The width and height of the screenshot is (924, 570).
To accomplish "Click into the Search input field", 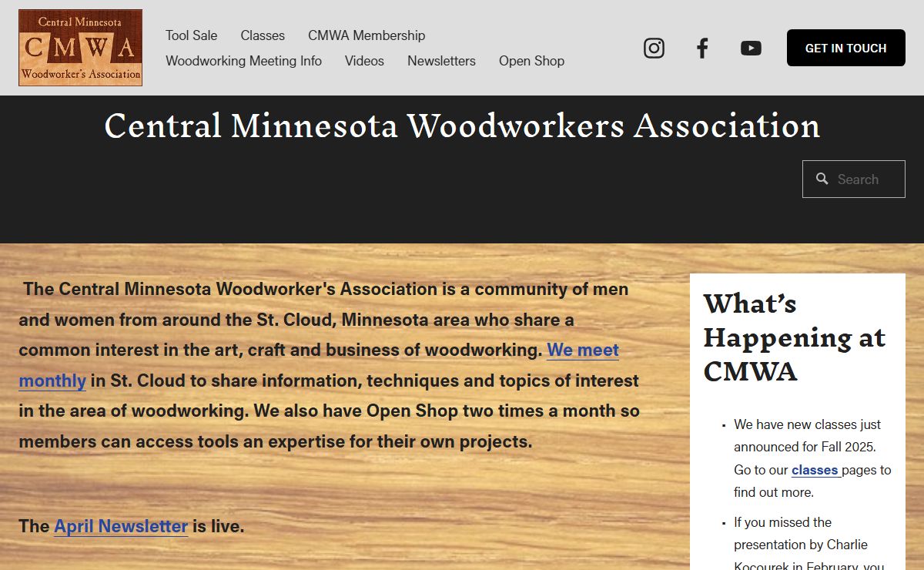I will pos(854,179).
